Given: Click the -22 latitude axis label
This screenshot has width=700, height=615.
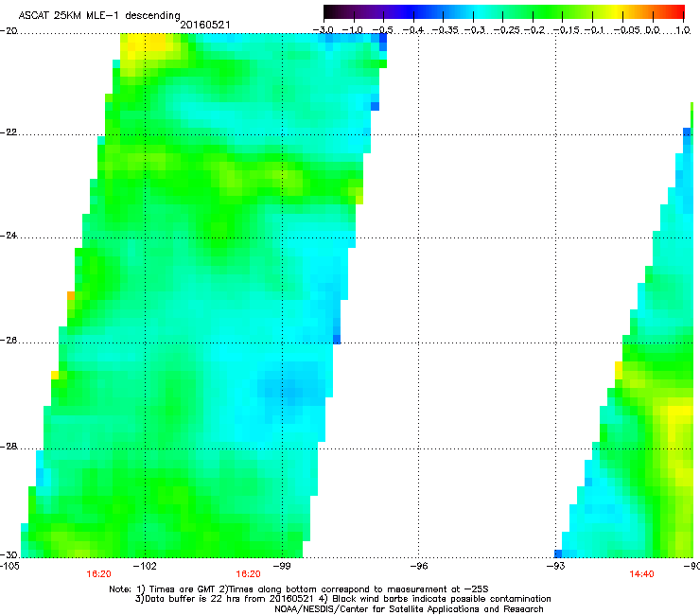Looking at the screenshot, I should click(x=9, y=132).
